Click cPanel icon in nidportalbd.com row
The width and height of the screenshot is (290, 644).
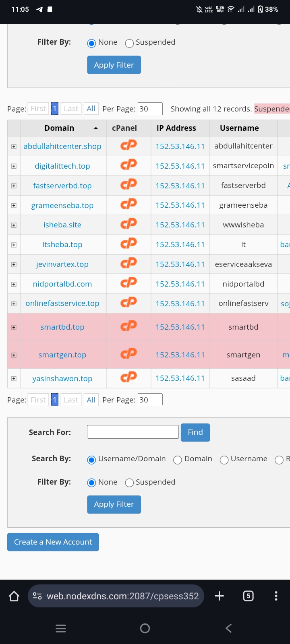[x=128, y=283]
